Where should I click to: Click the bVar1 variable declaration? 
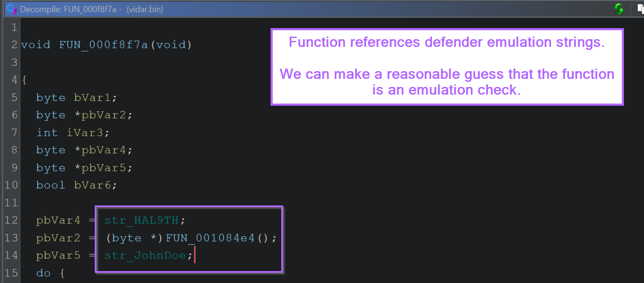click(x=93, y=98)
